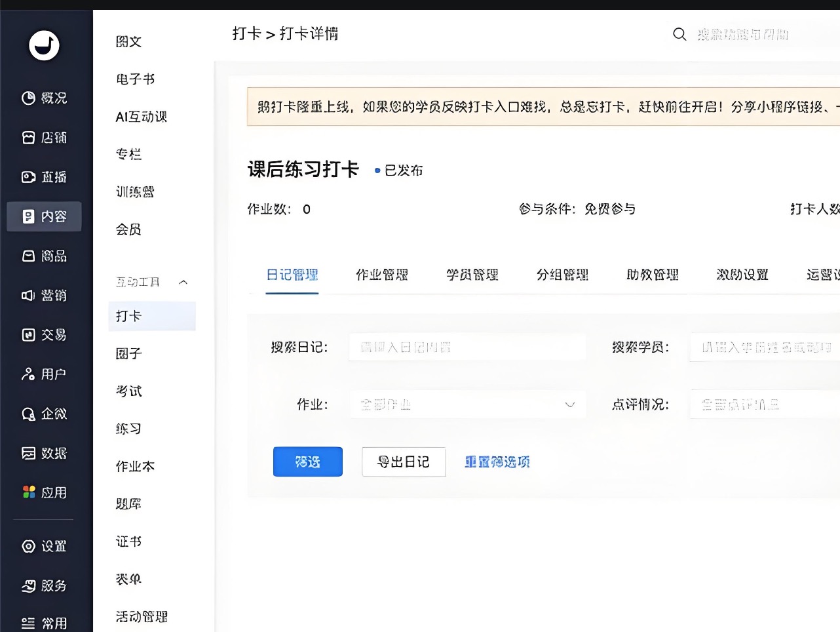Click the 重置筛选项 reset link
The height and width of the screenshot is (632, 840).
(497, 462)
